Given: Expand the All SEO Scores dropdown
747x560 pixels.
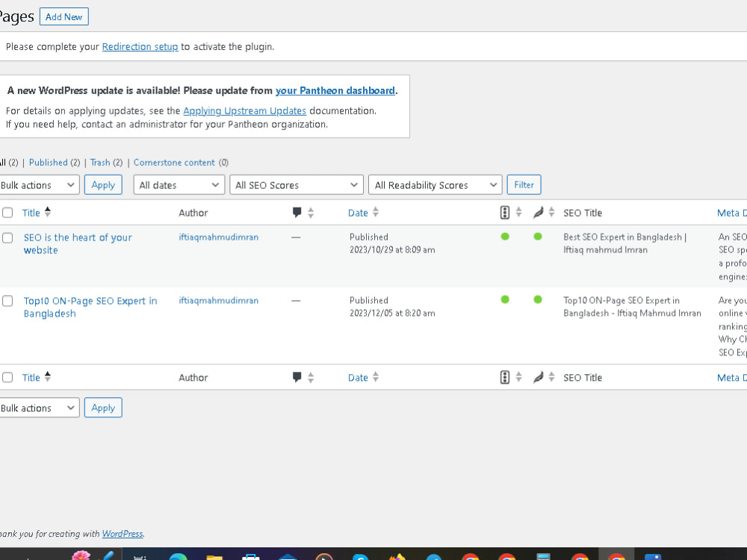Looking at the screenshot, I should pos(297,184).
